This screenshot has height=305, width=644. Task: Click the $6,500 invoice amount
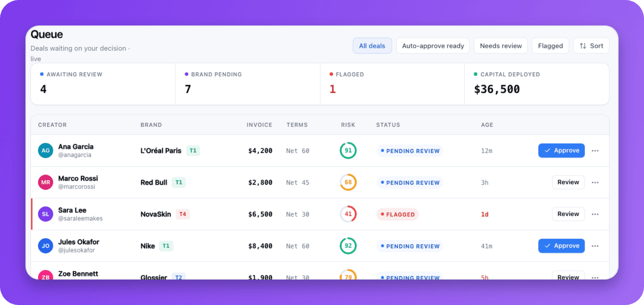[260, 214]
